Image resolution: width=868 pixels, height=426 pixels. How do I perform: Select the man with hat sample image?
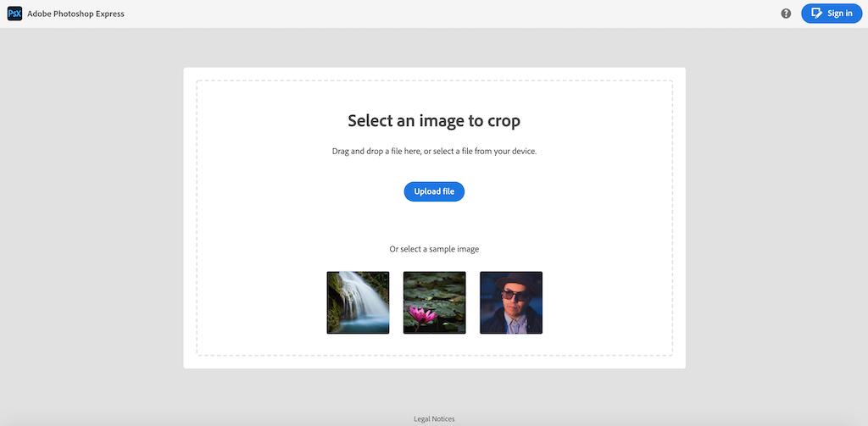pyautogui.click(x=511, y=302)
